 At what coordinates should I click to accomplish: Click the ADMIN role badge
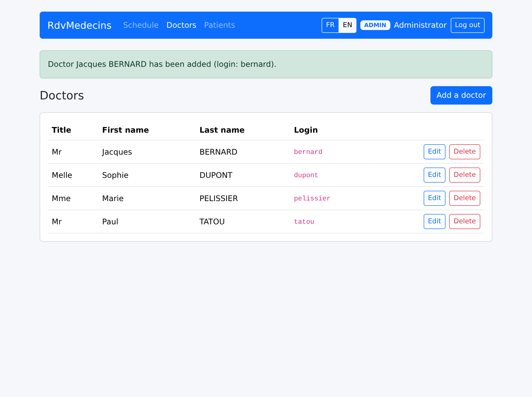tap(375, 25)
